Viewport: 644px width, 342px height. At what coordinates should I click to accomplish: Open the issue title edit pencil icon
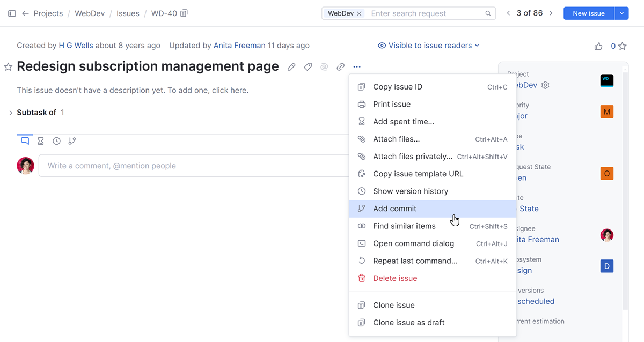(x=291, y=66)
